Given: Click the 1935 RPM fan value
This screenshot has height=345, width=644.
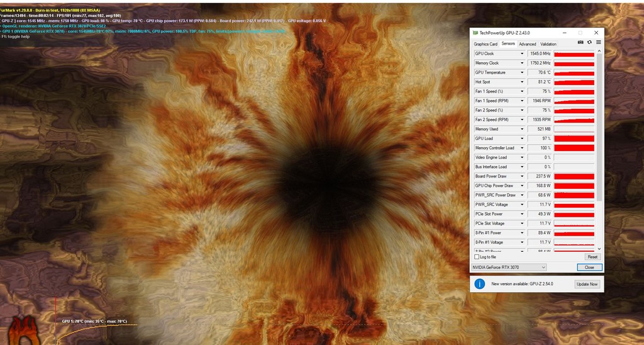Looking at the screenshot, I should coord(540,120).
